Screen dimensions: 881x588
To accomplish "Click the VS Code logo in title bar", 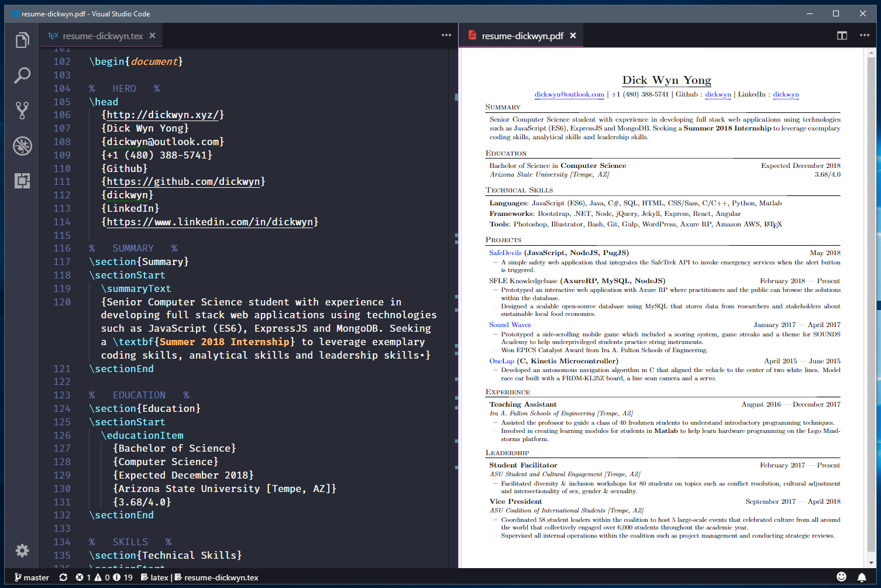I will 15,13.
